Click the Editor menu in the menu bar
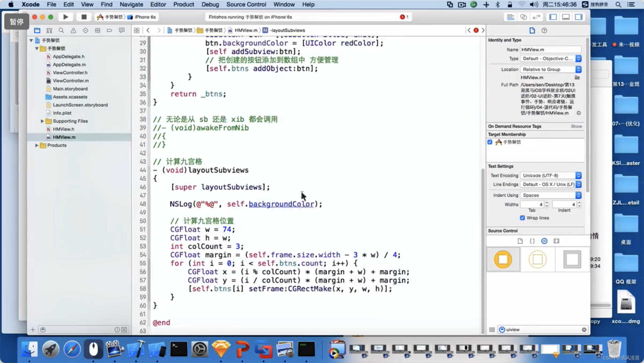Viewport: 644px width, 363px height. coord(158,4)
